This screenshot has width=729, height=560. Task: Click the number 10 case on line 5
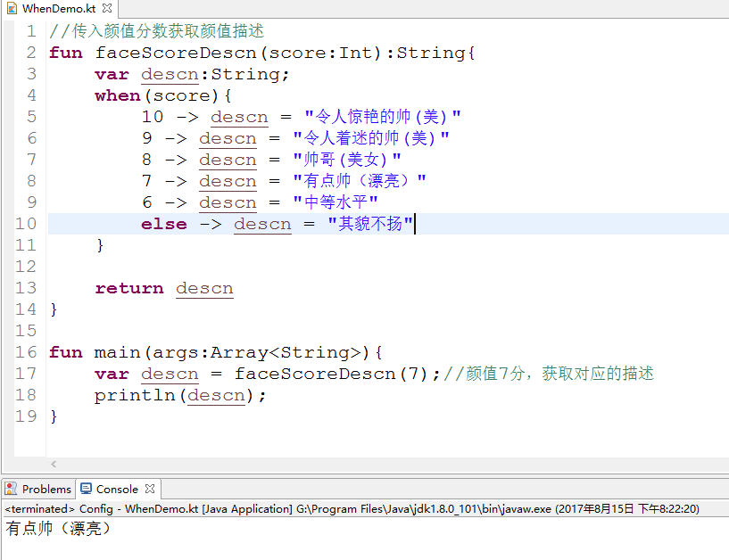coord(153,117)
